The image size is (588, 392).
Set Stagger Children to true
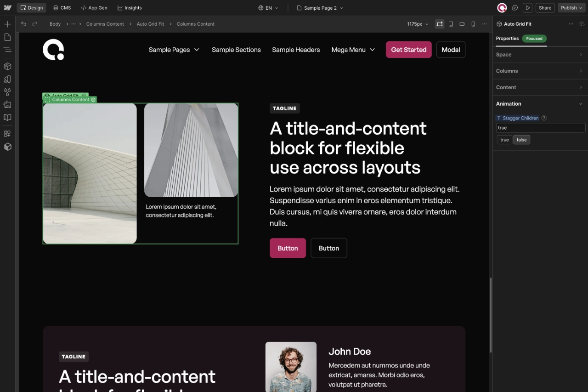[504, 140]
